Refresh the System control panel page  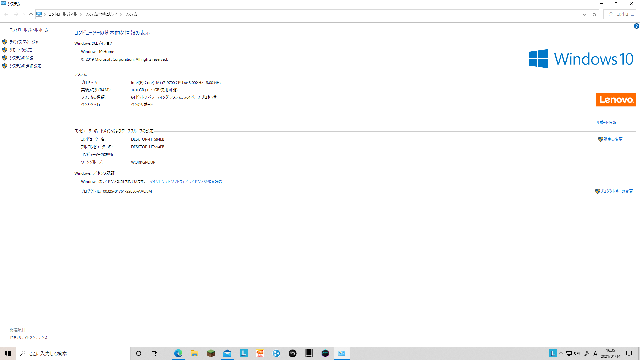[x=594, y=14]
